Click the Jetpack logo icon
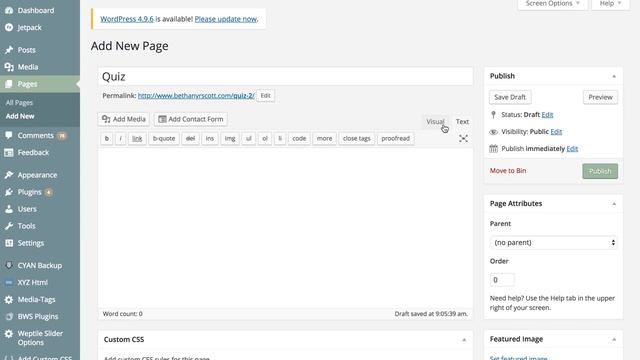Screen dimensions: 640x360 [x=9, y=27]
